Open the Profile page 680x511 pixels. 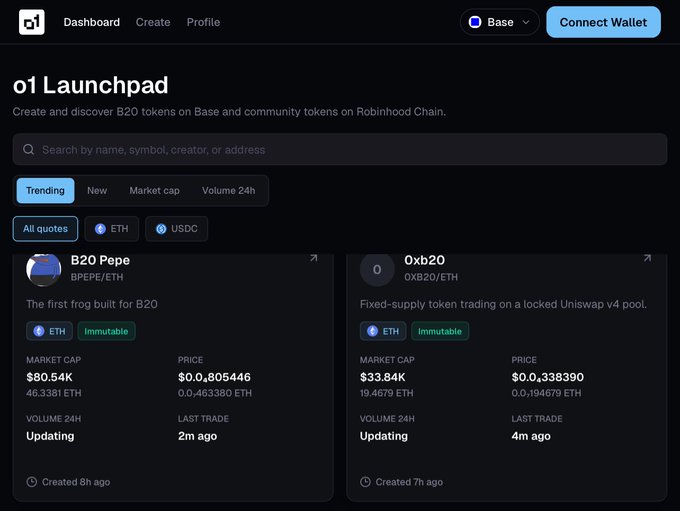coord(203,22)
